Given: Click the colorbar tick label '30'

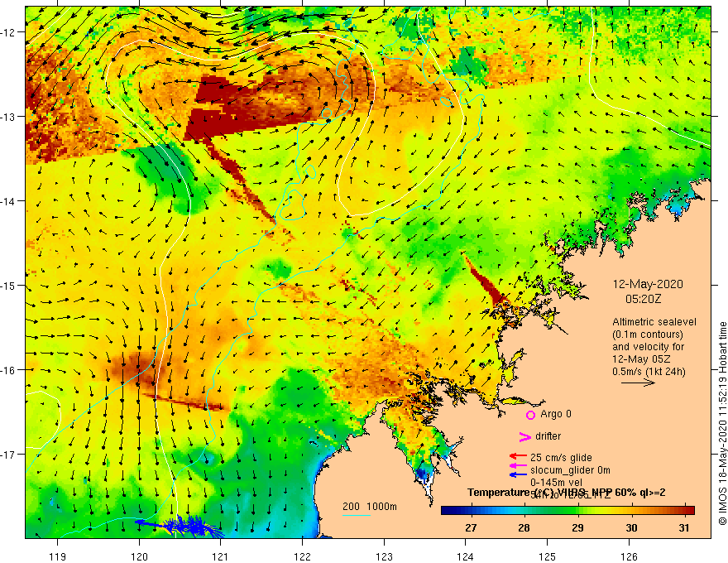Looking at the screenshot, I should pyautogui.click(x=631, y=527).
